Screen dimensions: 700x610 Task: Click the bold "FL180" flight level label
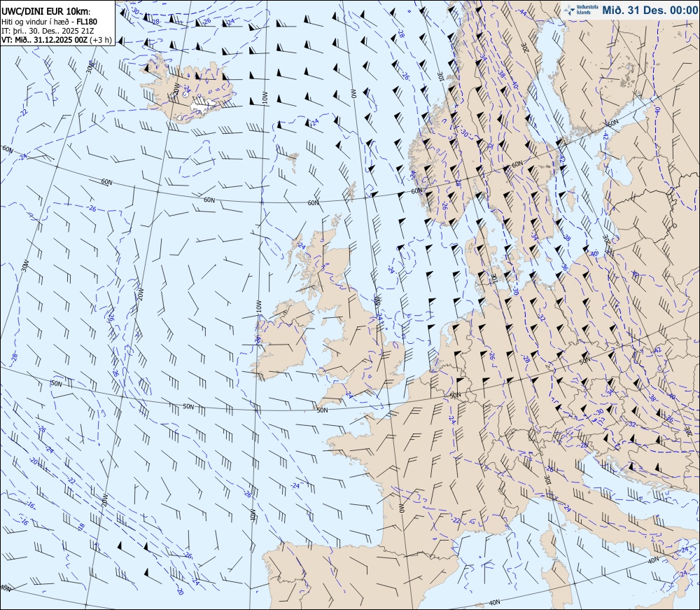tap(87, 22)
